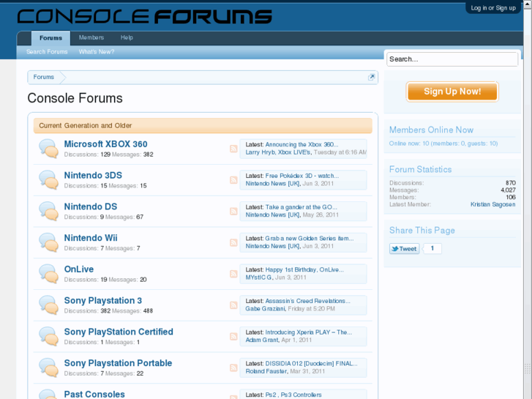The height and width of the screenshot is (399, 532).
Task: Open Current Generation and Older category
Action: [85, 126]
